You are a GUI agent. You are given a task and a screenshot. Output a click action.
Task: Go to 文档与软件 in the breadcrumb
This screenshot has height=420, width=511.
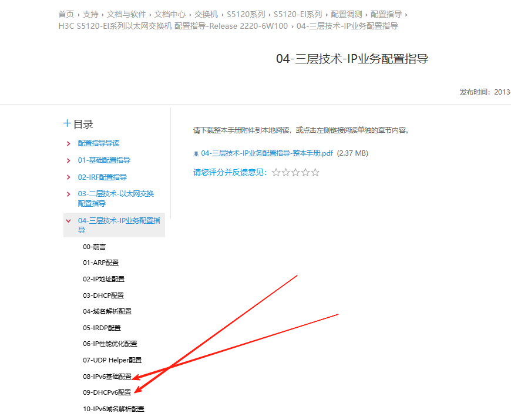point(126,14)
